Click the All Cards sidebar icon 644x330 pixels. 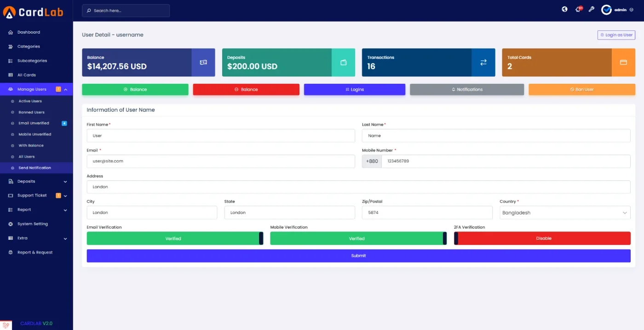coord(11,75)
